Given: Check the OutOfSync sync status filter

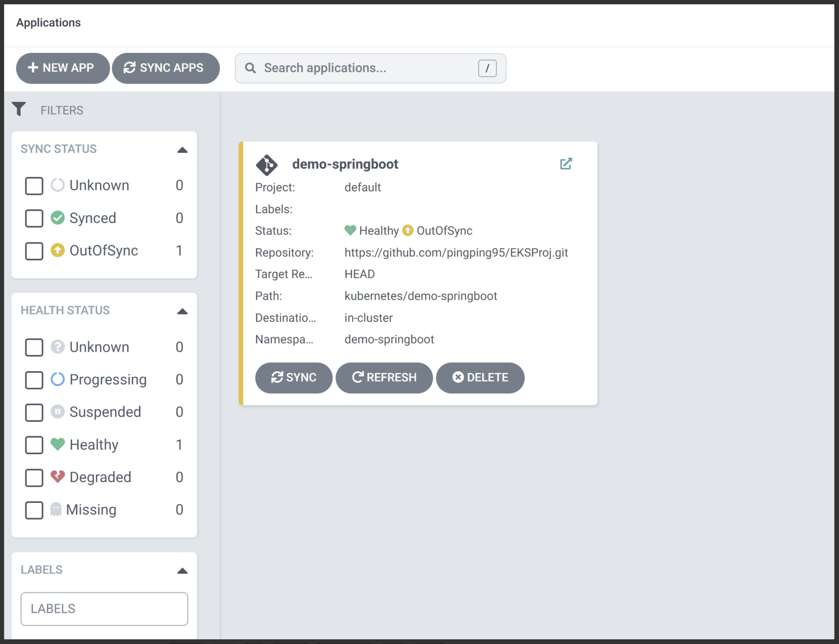Looking at the screenshot, I should click(34, 251).
